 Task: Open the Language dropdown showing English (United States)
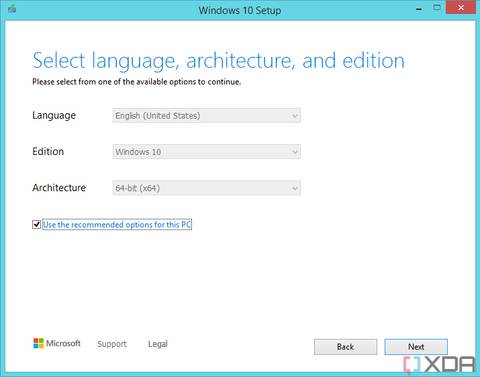(x=206, y=116)
